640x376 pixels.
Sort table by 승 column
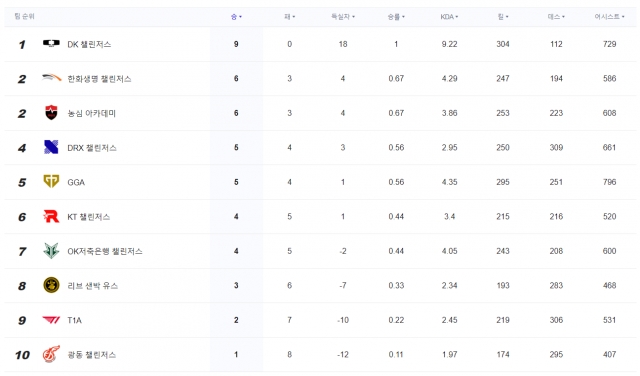(236, 17)
